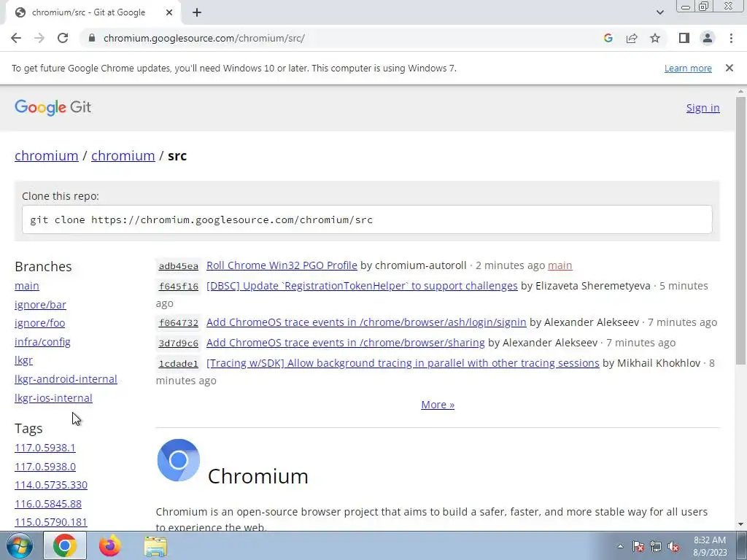Open Chrome's three-dot menu

(x=731, y=38)
